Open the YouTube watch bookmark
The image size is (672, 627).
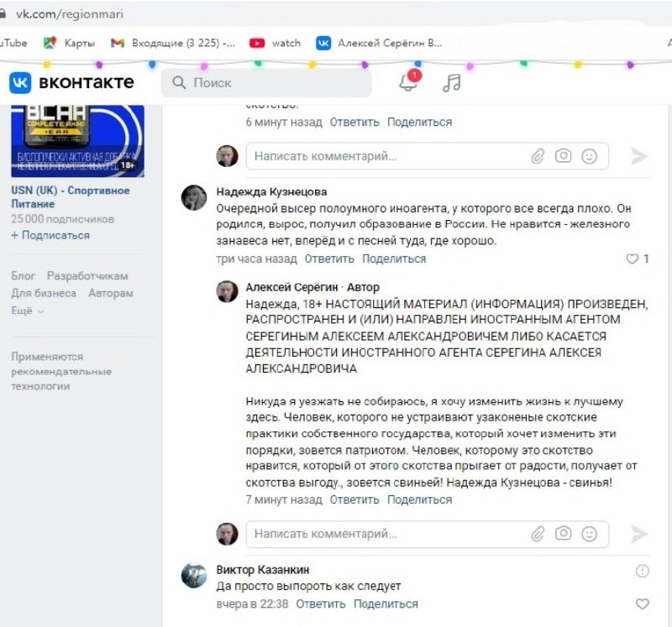[276, 43]
